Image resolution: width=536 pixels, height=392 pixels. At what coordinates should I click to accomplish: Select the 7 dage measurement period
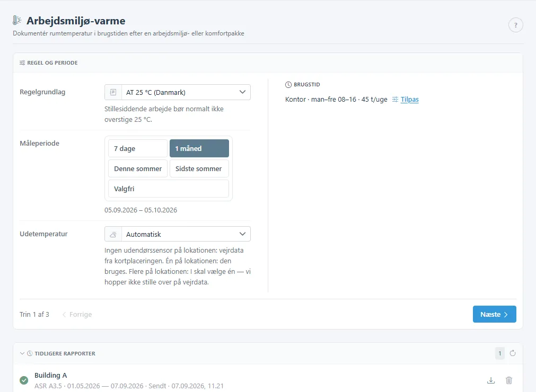[138, 148]
